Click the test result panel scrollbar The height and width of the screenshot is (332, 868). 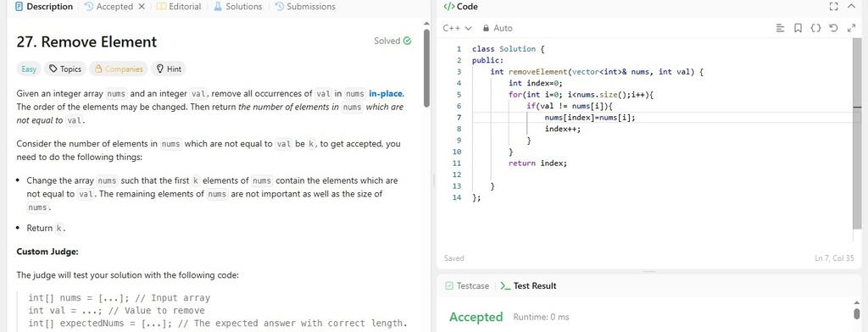(x=857, y=314)
